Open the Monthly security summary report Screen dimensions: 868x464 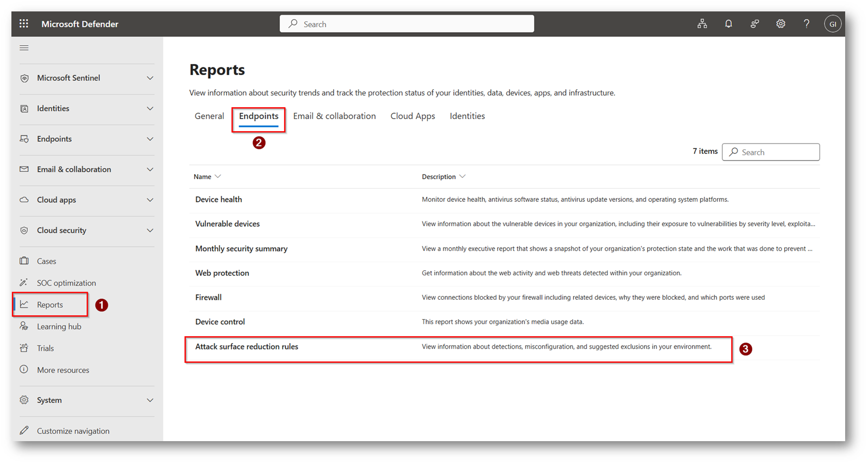pos(241,249)
